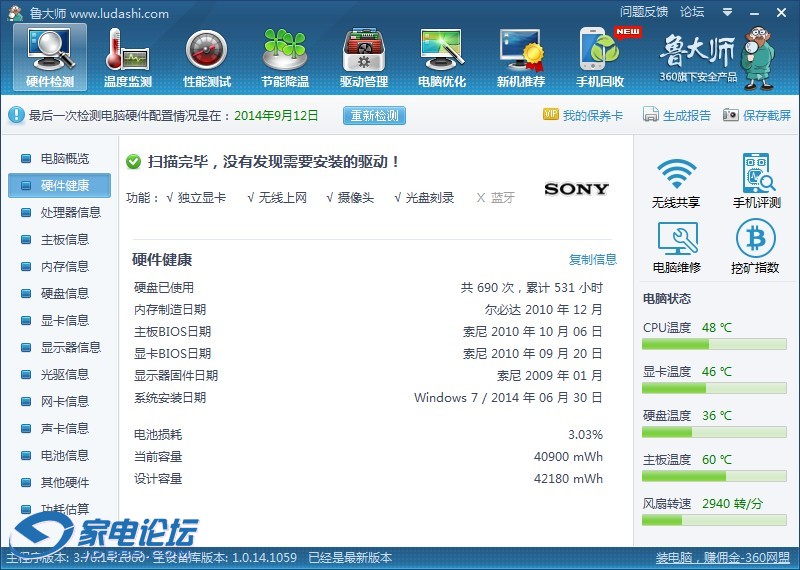Open the 电脑维修 computer repair tool
Image resolution: width=800 pixels, height=570 pixels.
tap(676, 247)
